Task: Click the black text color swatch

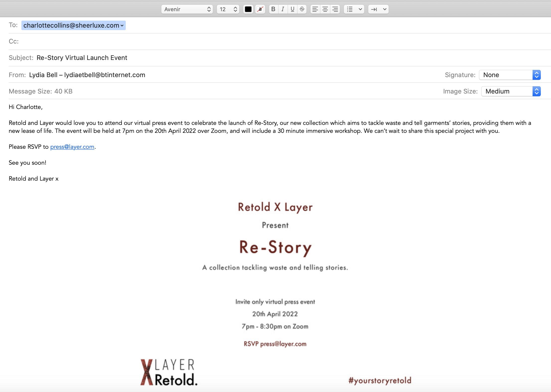Action: 248,9
